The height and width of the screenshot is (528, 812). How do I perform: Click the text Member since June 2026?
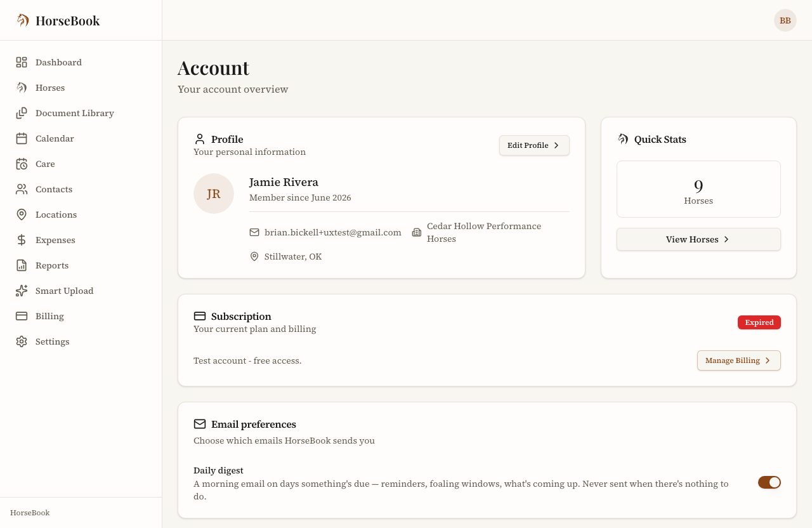pyautogui.click(x=300, y=197)
